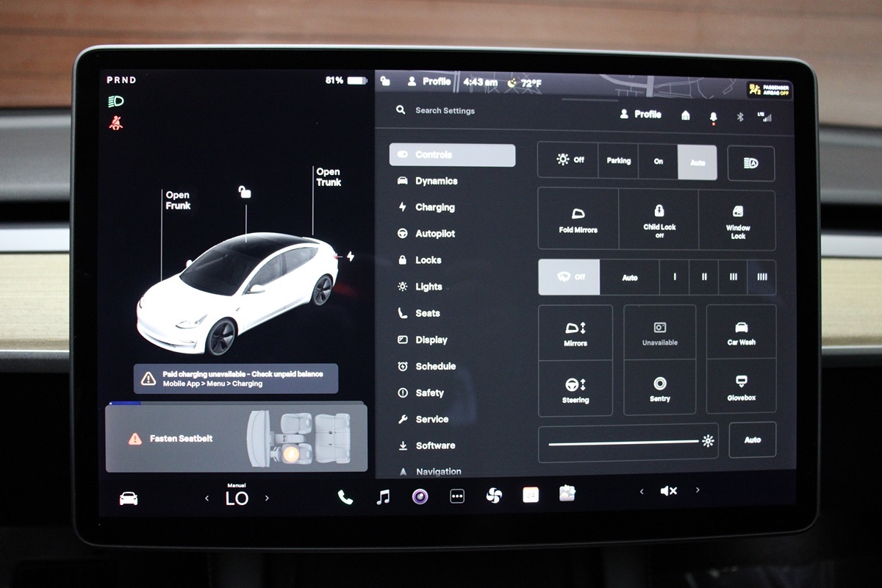Image resolution: width=882 pixels, height=588 pixels.
Task: Open the phone app icon
Action: [x=345, y=498]
